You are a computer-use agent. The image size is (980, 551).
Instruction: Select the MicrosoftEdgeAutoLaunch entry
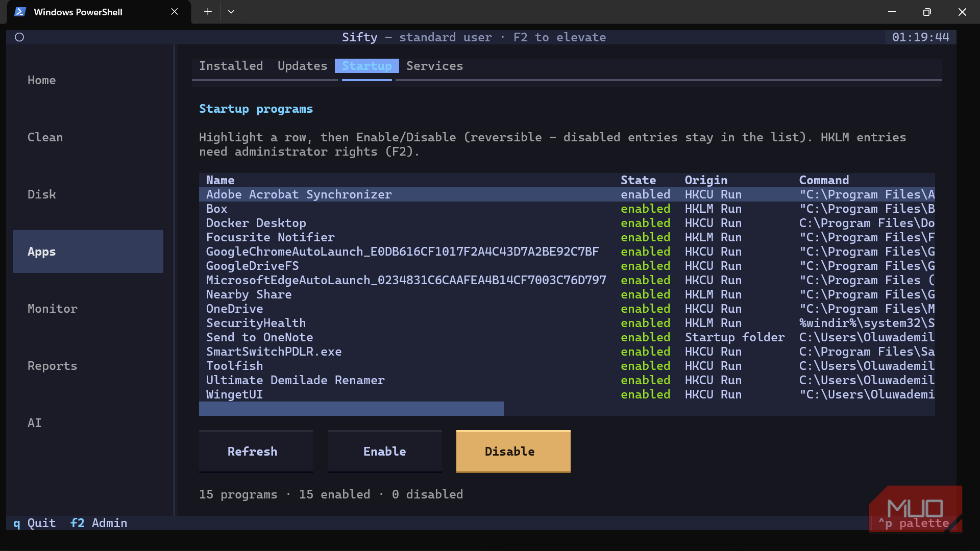tap(567, 280)
